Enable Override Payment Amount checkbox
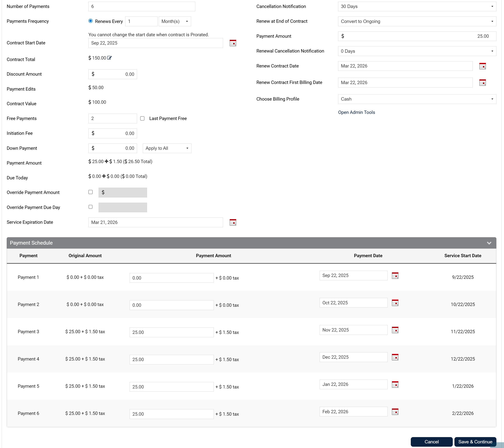The image size is (504, 448). (90, 192)
